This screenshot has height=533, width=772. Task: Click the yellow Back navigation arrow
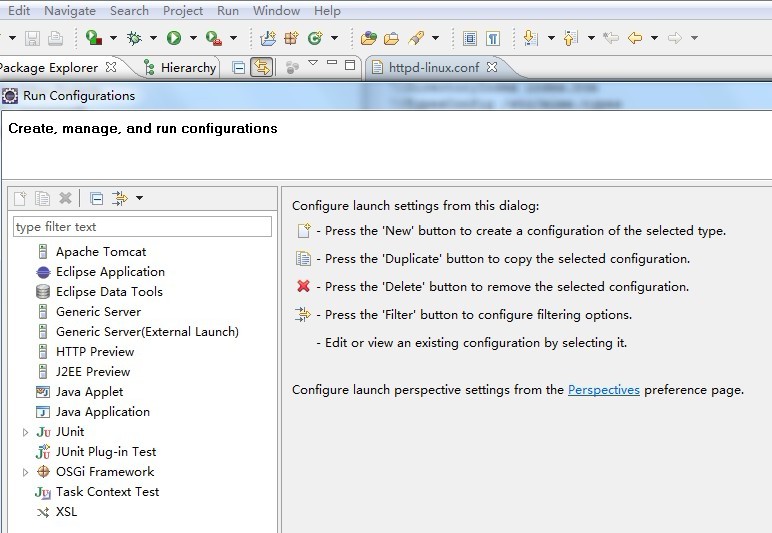click(x=635, y=38)
